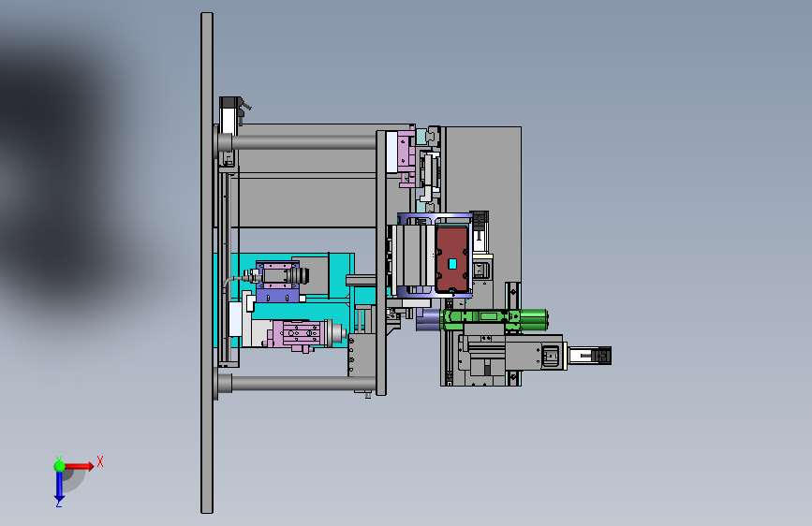Image resolution: width=812 pixels, height=526 pixels.
Task: Select the black-and-white motor atop the assembly
Action: [229, 115]
